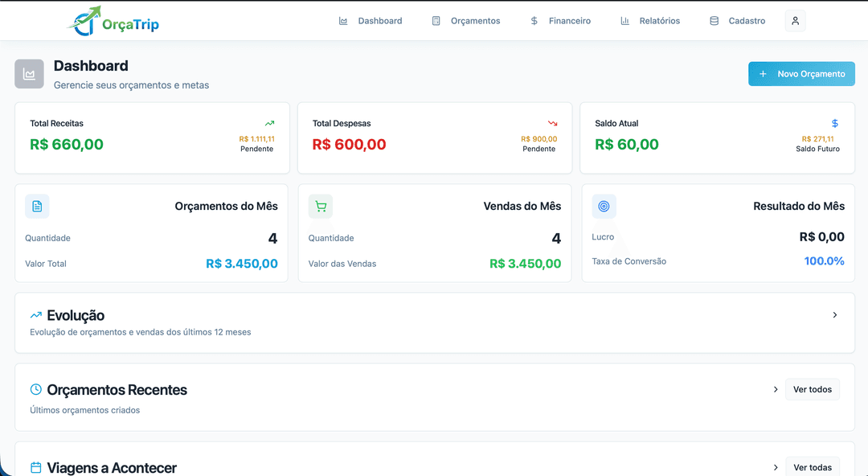Expand the Viagens a Acontecer chevron
Viewport: 868px width, 476px height.
click(776, 467)
